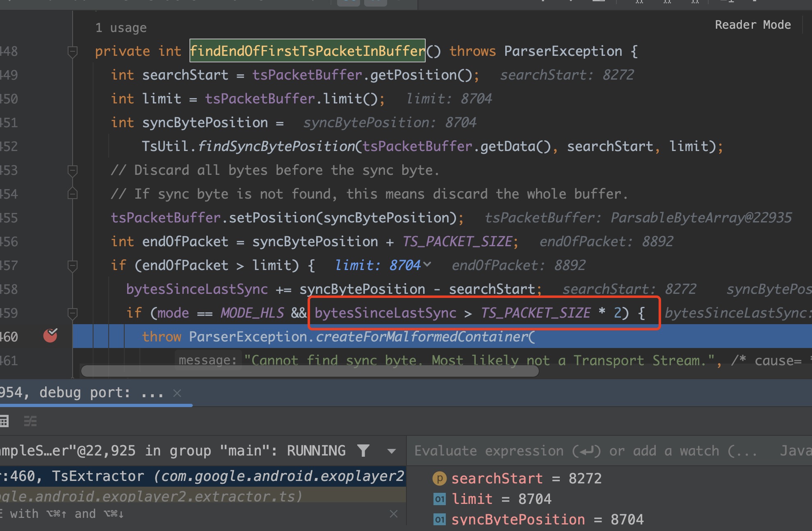The image size is (812, 531).
Task: Select the ':460, TsExtractor' stack frame
Action: pos(203,476)
